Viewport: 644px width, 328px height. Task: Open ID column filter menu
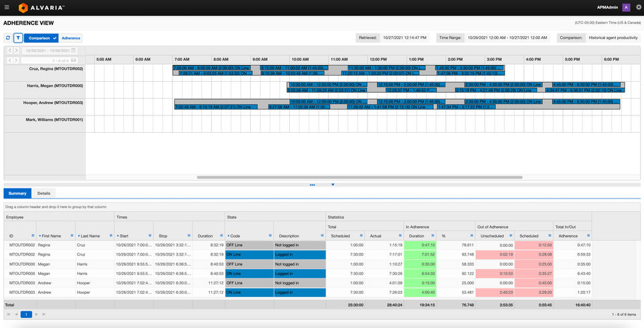(33, 235)
